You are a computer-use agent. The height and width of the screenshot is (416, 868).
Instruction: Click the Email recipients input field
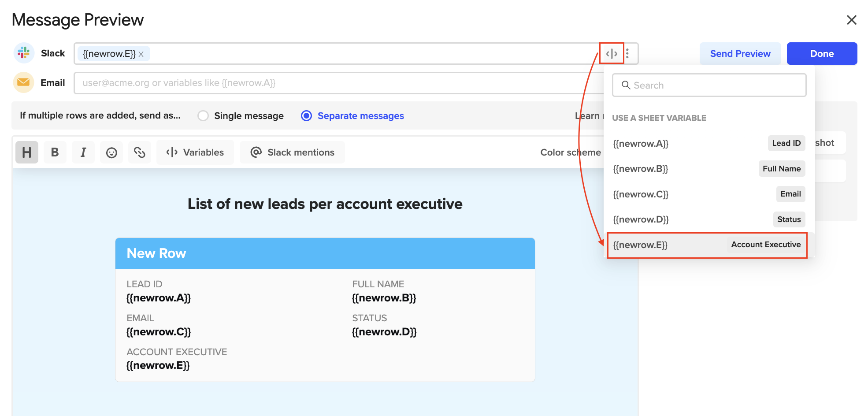click(x=339, y=83)
